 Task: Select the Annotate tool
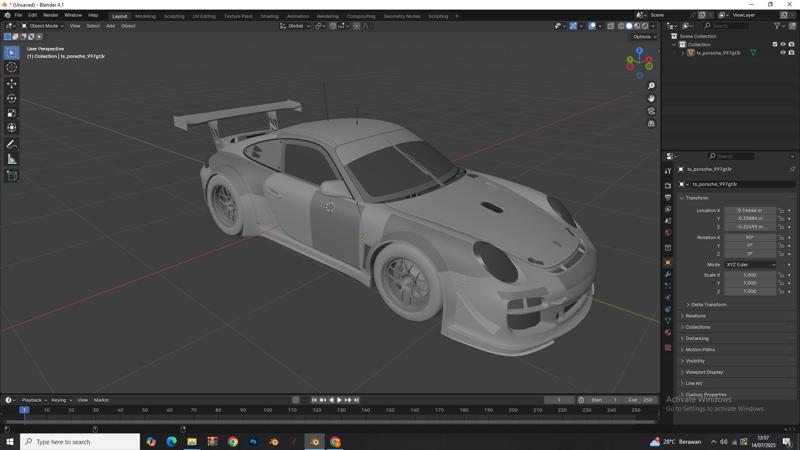(11, 144)
